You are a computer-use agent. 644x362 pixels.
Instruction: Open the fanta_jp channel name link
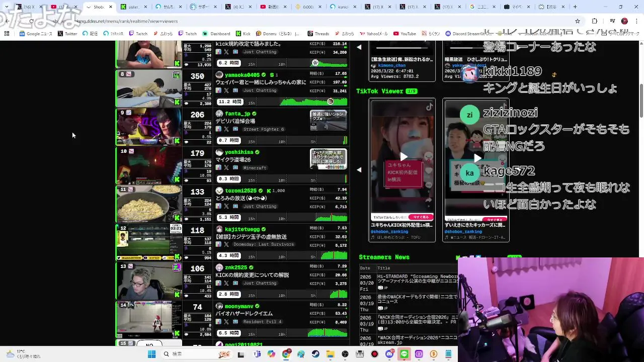point(237,114)
